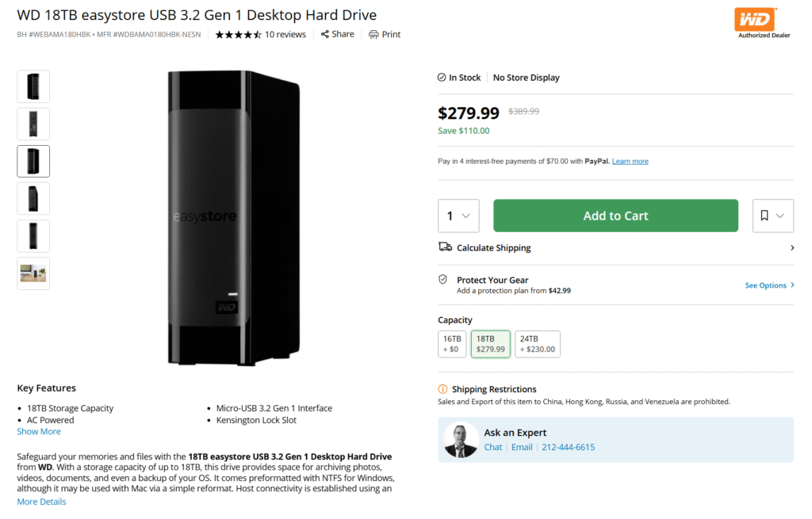Image resolution: width=812 pixels, height=519 pixels.
Task: Select the last product thumbnail in sidebar
Action: click(33, 273)
